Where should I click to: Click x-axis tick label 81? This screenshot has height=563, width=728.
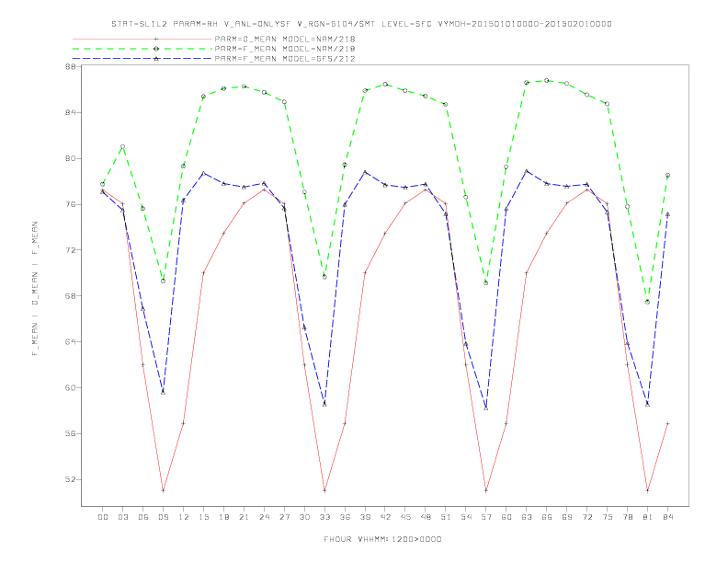click(648, 517)
